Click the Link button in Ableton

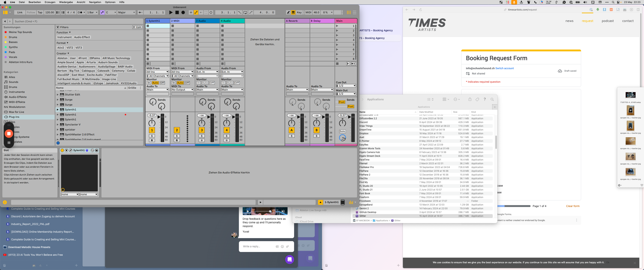coord(20,12)
